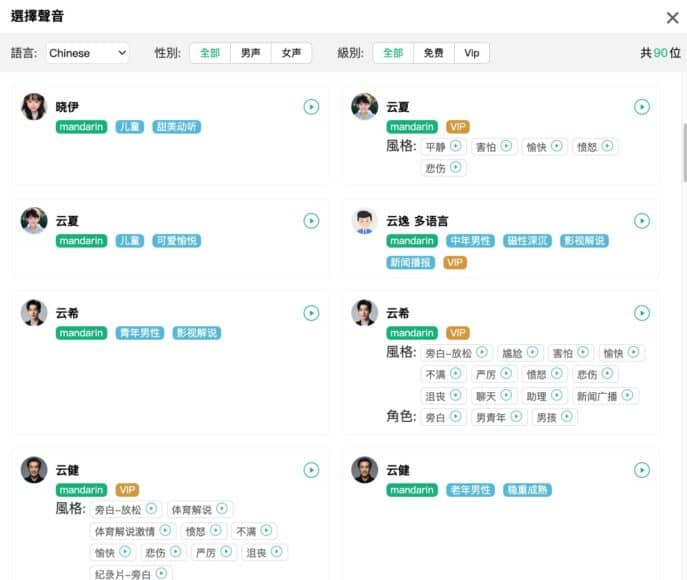Open the 語言 Chinese dropdown

[87, 53]
